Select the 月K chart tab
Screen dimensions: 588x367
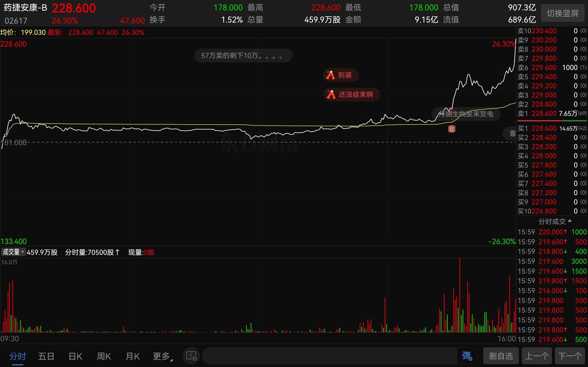(133, 356)
